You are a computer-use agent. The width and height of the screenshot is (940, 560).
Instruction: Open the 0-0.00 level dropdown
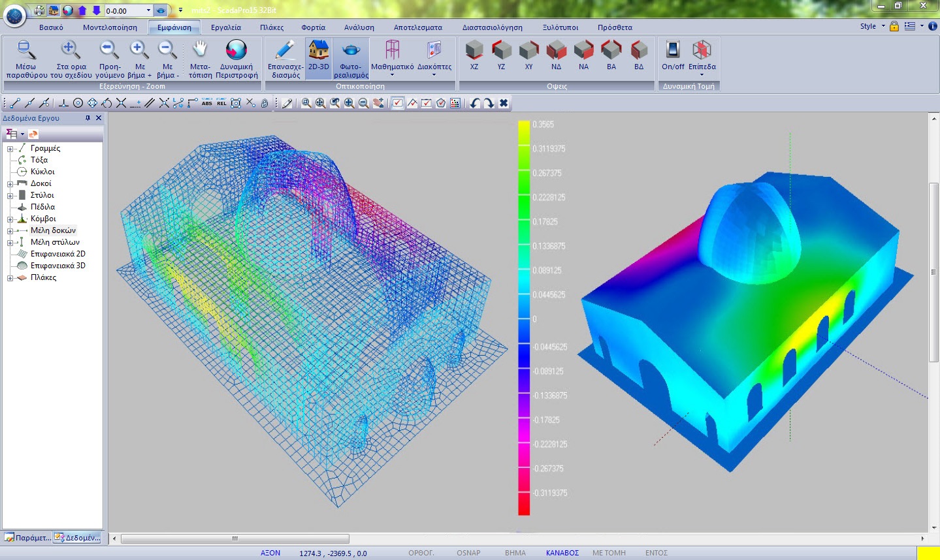click(148, 10)
